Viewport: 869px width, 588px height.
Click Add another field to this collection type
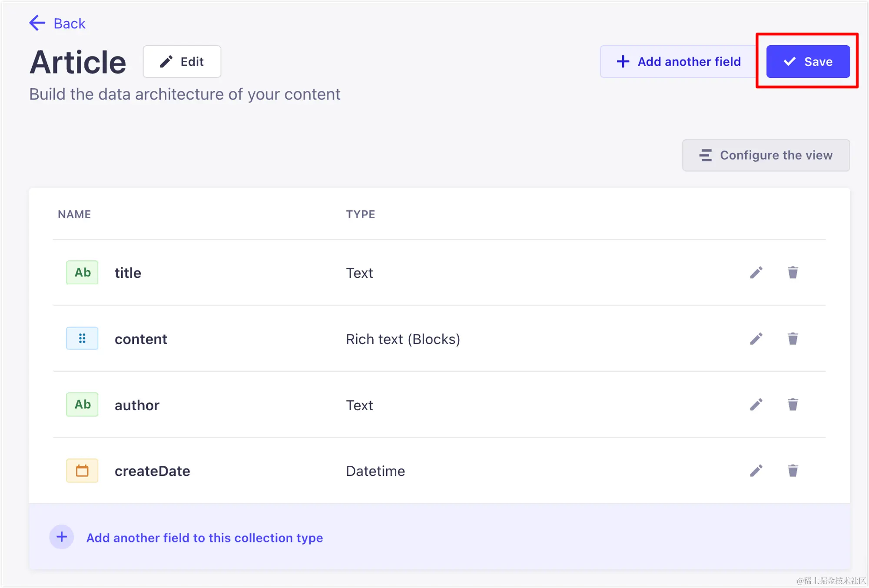pos(204,538)
